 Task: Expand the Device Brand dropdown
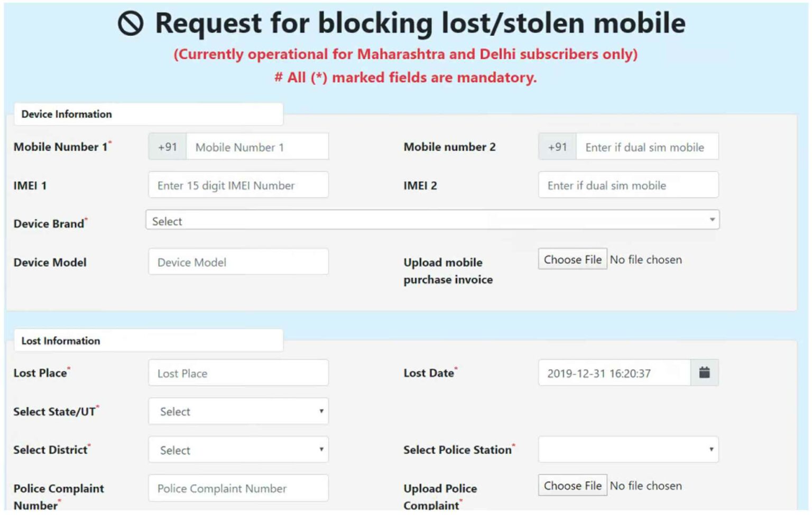[x=432, y=220]
